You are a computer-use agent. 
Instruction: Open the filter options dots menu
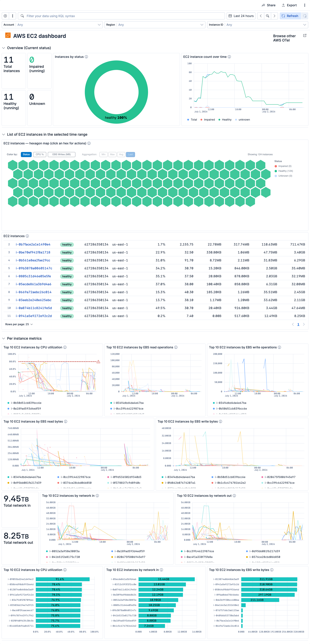point(12,16)
